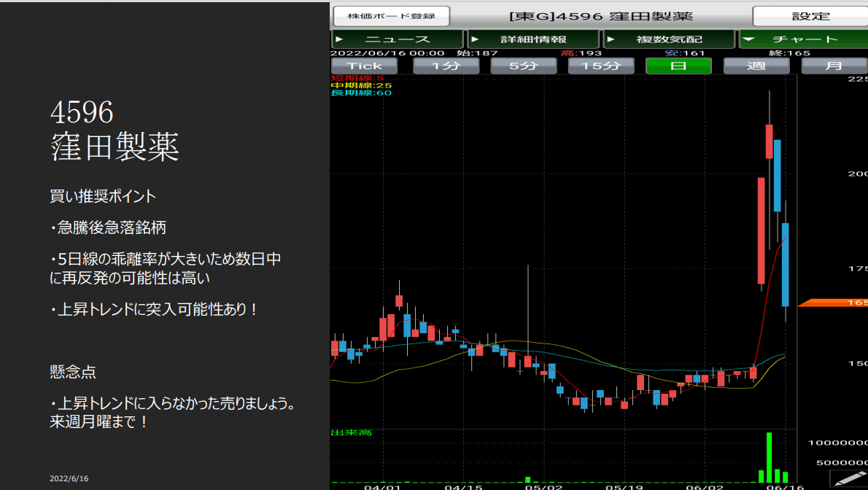Click the pencil draw icon

tap(850, 478)
